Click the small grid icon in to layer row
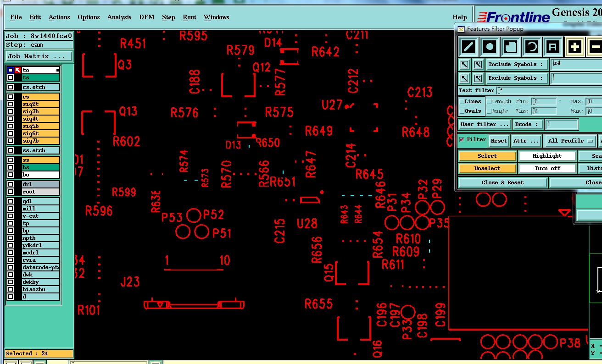This screenshot has width=602, height=364. coord(57,70)
